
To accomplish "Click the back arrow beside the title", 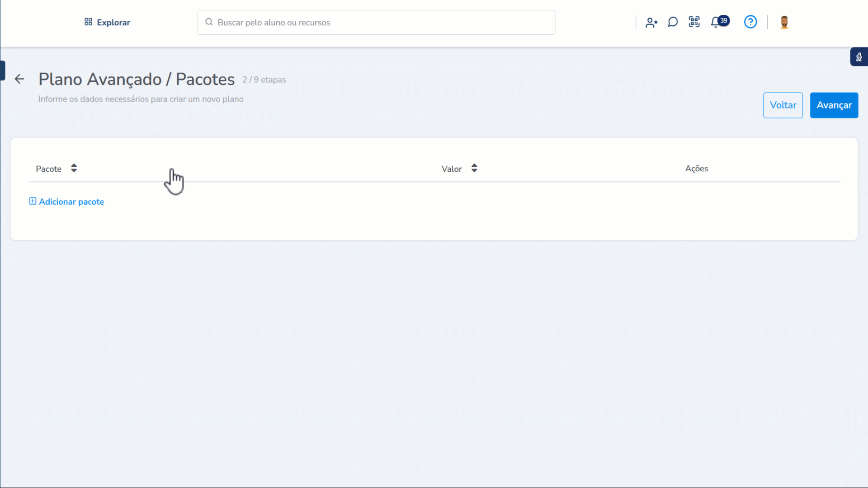I will tap(19, 79).
